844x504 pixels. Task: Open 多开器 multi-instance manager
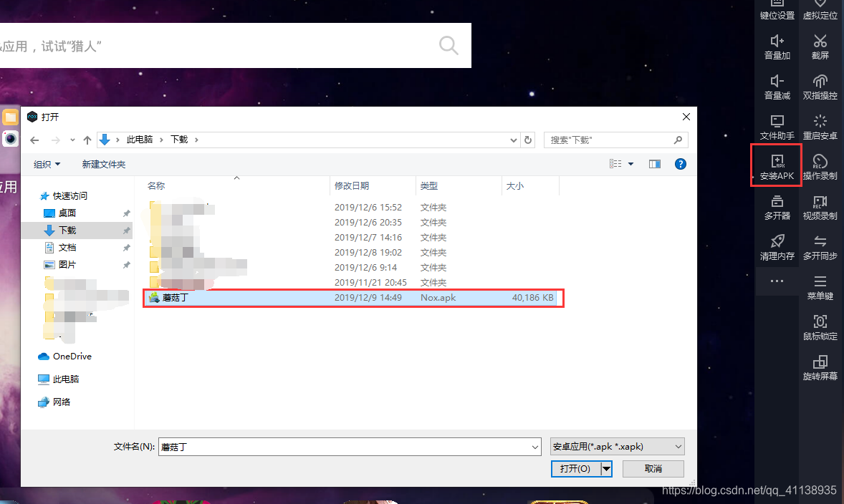[777, 208]
